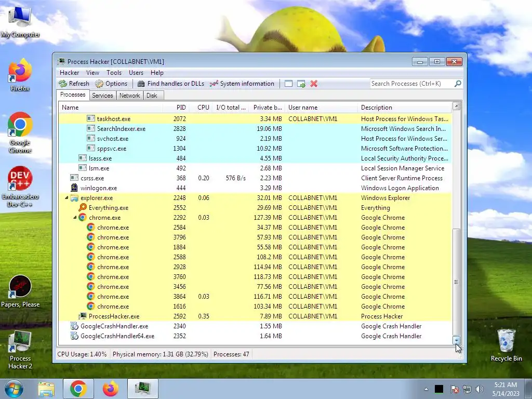This screenshot has height=399, width=532.
Task: Click the Everything.exe magnifier icon
Action: point(83,207)
